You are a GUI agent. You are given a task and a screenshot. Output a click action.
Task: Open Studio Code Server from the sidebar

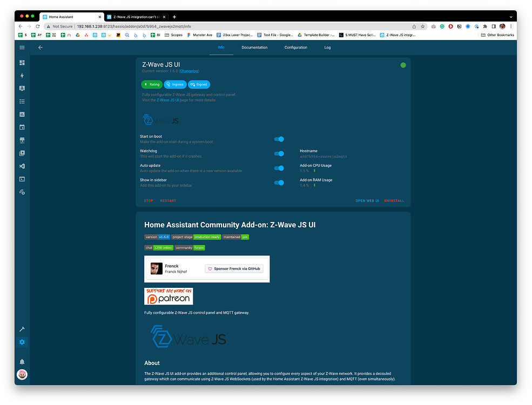tap(22, 166)
